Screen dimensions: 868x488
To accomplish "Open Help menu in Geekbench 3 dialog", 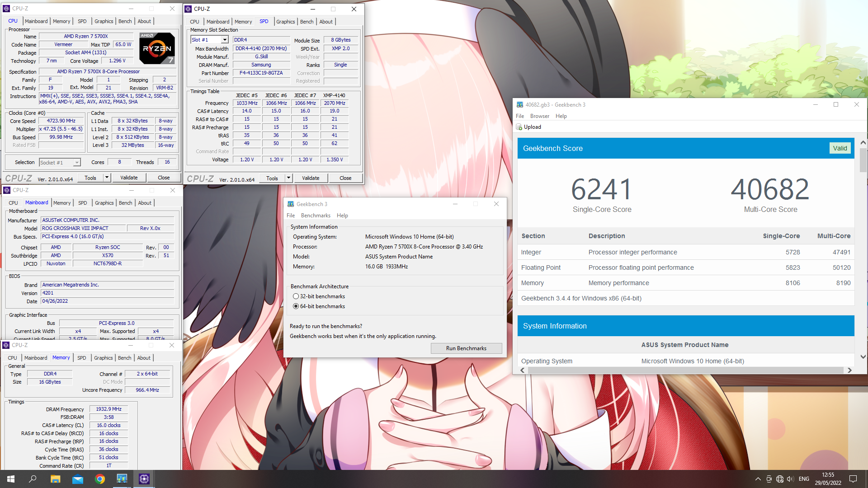I will (x=342, y=216).
